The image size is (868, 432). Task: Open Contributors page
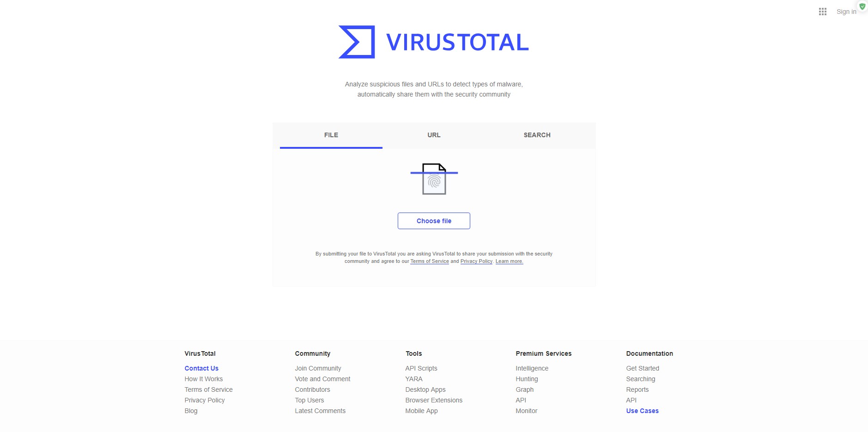tap(313, 389)
